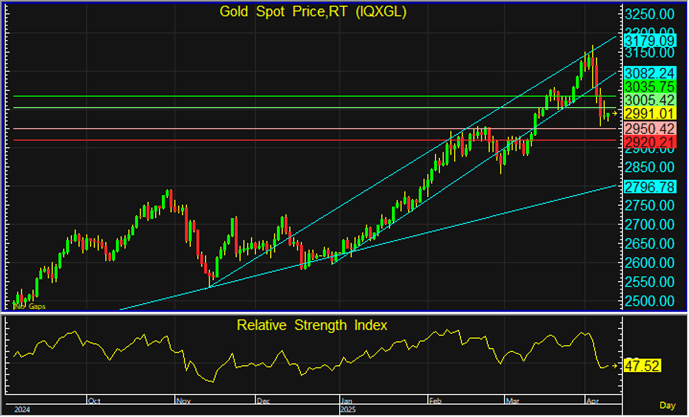This screenshot has height=417, width=689.
Task: Click the Gold Spot Price chart title
Action: tap(312, 12)
